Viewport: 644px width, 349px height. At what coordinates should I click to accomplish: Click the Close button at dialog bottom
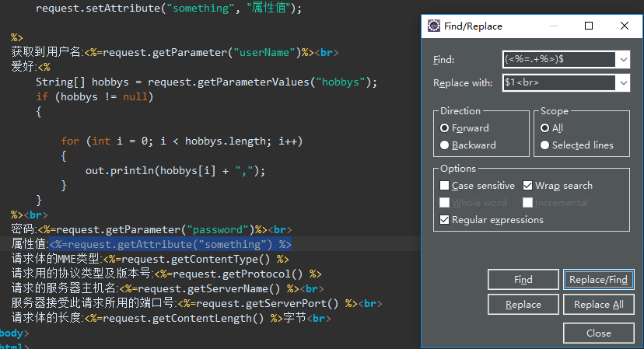598,333
